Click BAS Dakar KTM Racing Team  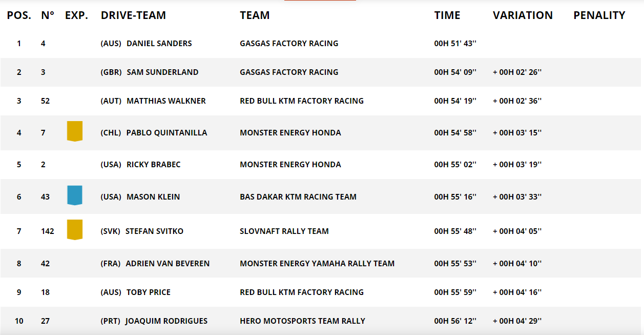(298, 197)
